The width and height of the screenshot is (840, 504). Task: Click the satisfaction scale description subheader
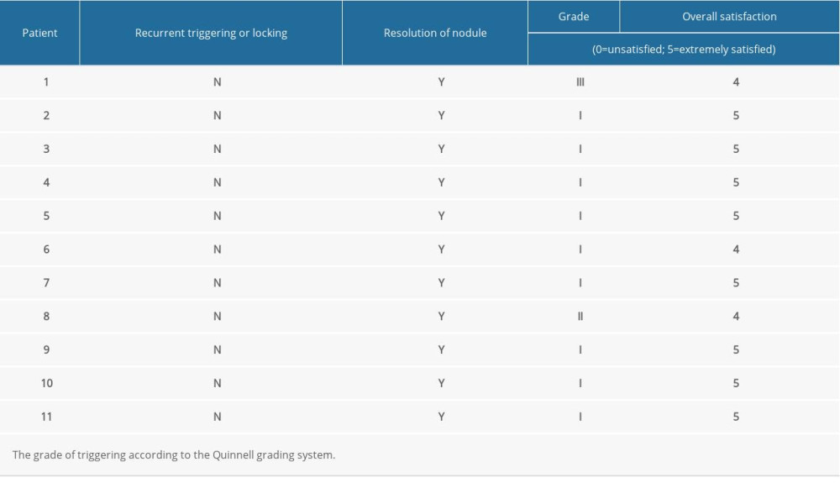pyautogui.click(x=684, y=50)
